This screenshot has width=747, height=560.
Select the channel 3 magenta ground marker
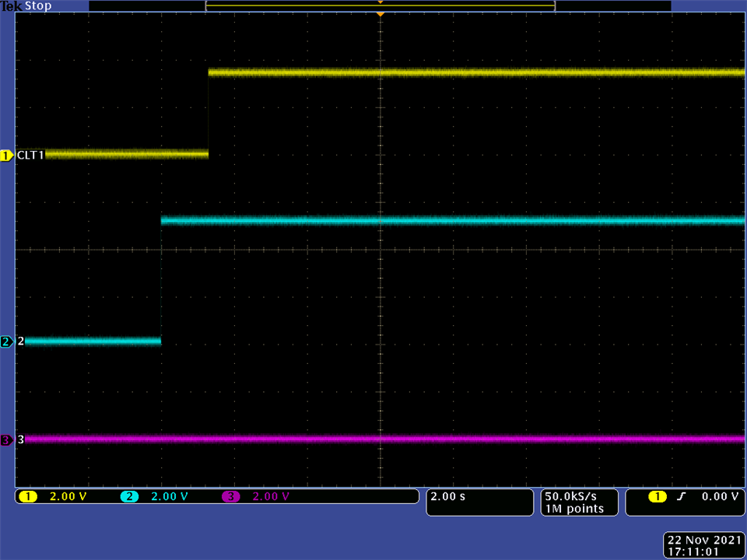coord(7,440)
